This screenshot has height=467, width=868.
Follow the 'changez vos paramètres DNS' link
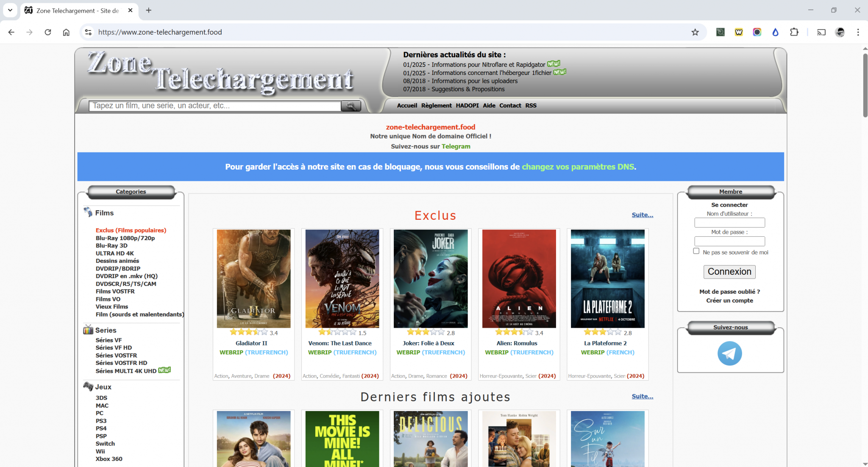pos(578,167)
